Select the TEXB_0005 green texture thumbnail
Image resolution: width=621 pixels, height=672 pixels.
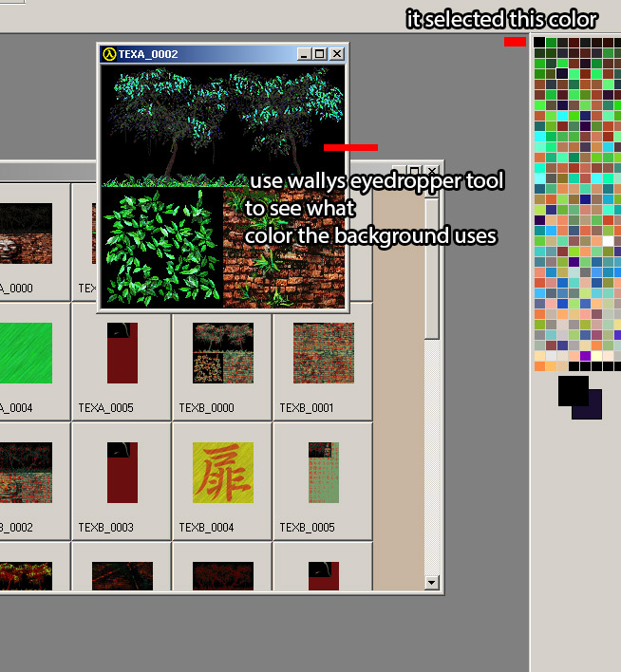[324, 473]
